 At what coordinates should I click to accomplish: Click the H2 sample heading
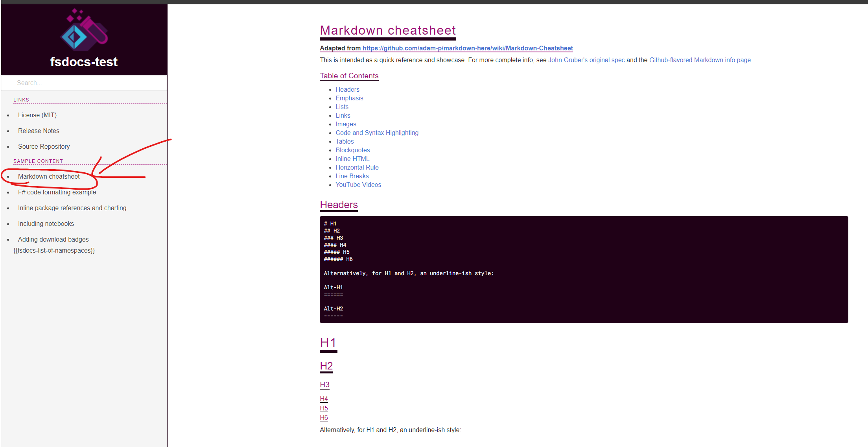pyautogui.click(x=326, y=366)
